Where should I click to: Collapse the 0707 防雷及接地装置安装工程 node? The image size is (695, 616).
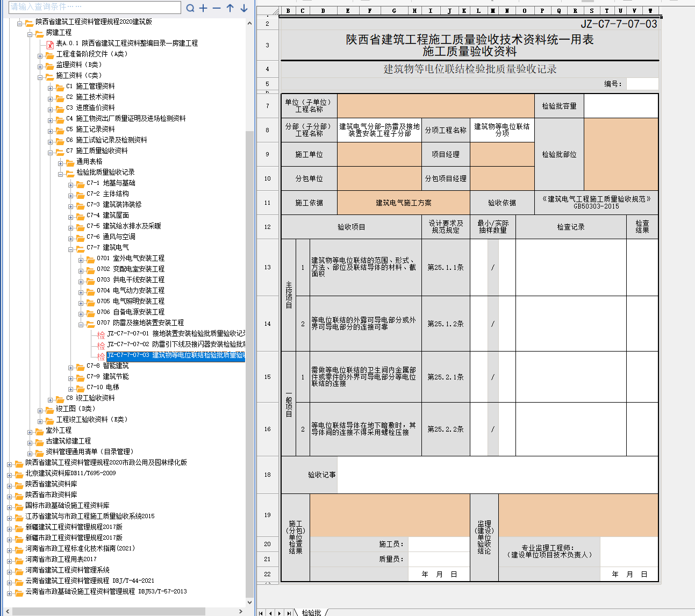point(81,325)
